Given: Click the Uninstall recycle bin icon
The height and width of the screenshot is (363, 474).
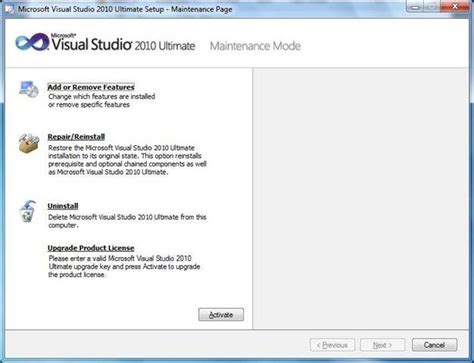Looking at the screenshot, I should pos(28,211).
